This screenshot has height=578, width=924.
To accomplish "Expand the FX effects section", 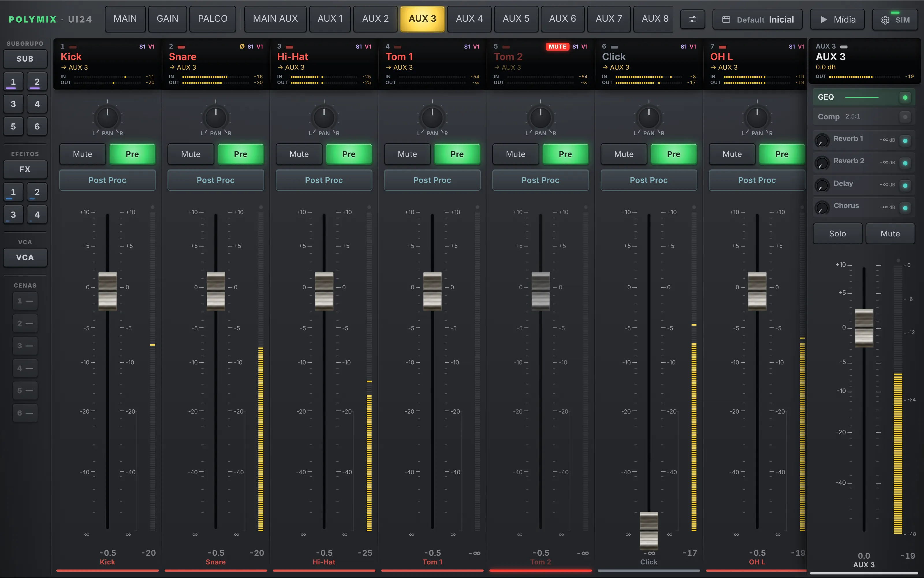I will [x=25, y=169].
